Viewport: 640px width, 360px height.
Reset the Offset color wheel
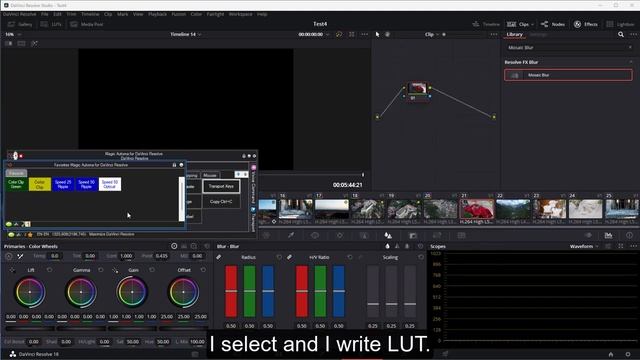(x=203, y=270)
